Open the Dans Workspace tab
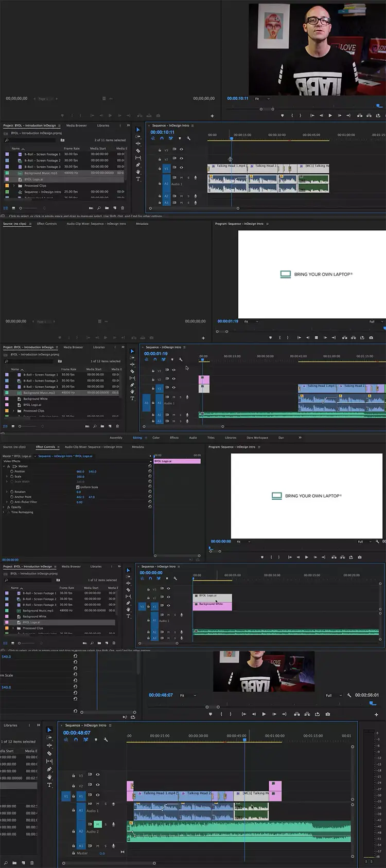 tap(257, 438)
